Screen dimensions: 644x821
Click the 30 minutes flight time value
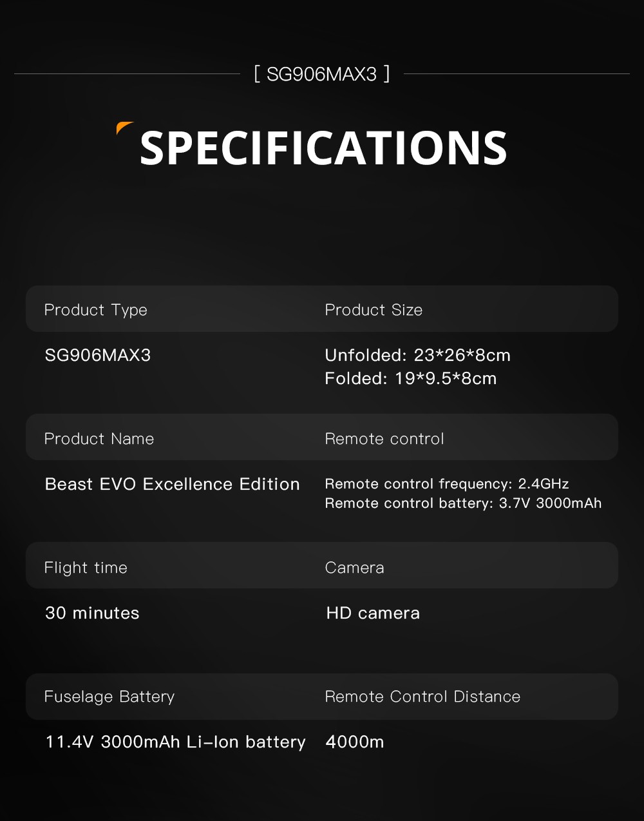tap(92, 613)
